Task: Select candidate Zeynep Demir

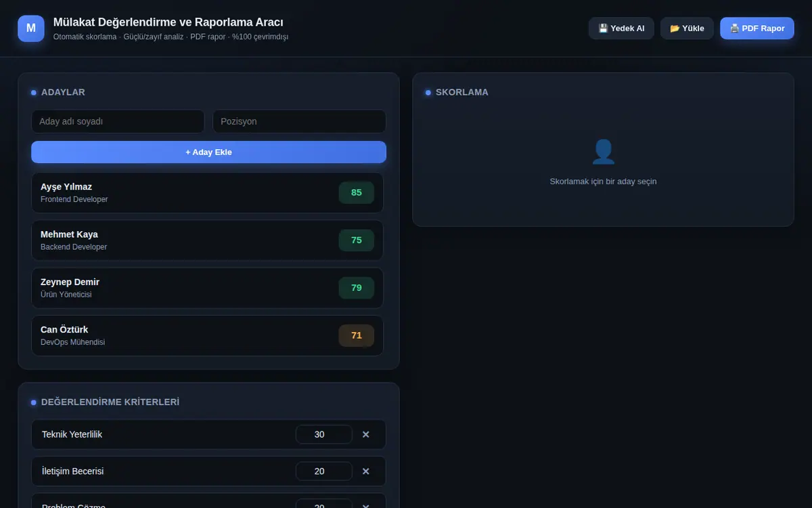Action: [x=207, y=288]
